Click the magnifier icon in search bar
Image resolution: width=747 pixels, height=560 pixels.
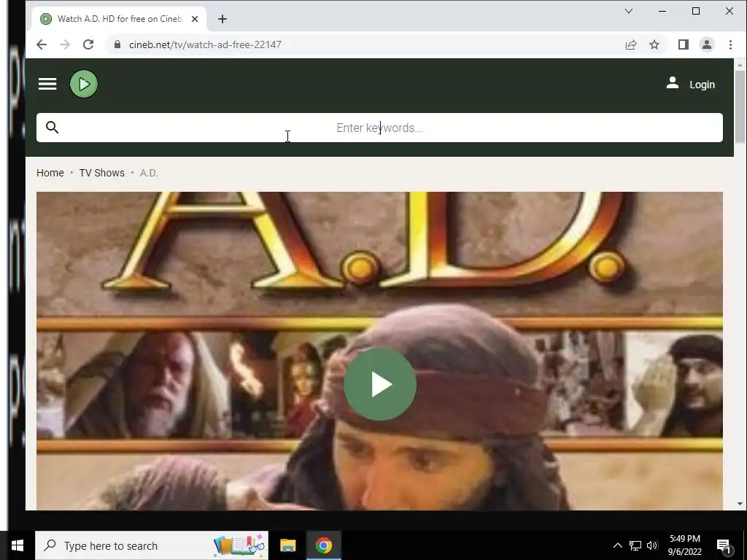click(52, 127)
